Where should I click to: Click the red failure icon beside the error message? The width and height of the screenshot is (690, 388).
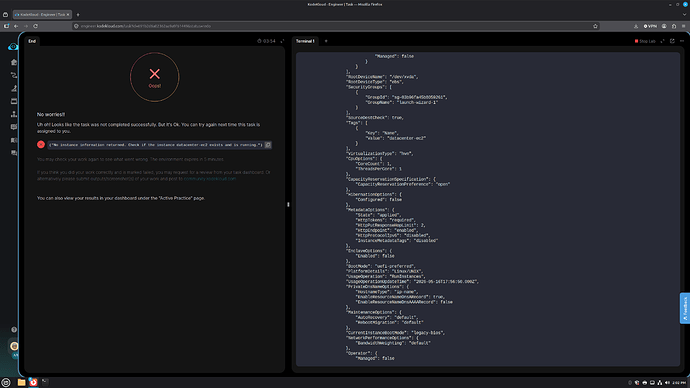[41, 144]
